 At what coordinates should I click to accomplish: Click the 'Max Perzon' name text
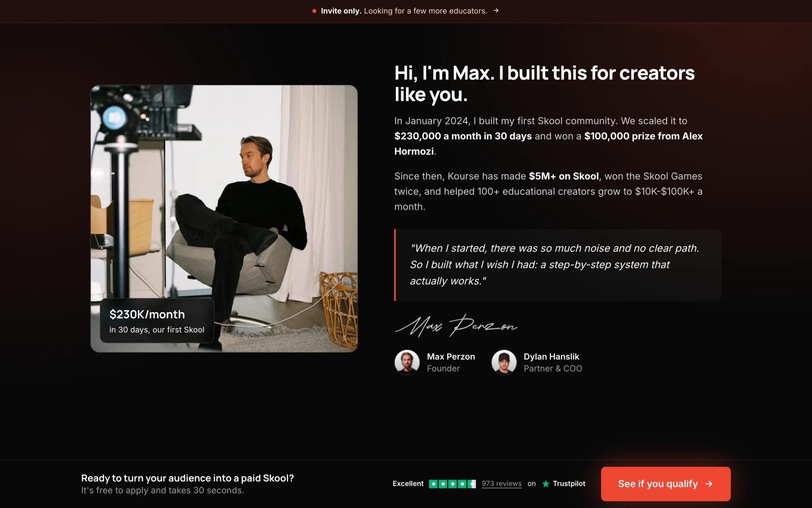click(x=451, y=356)
